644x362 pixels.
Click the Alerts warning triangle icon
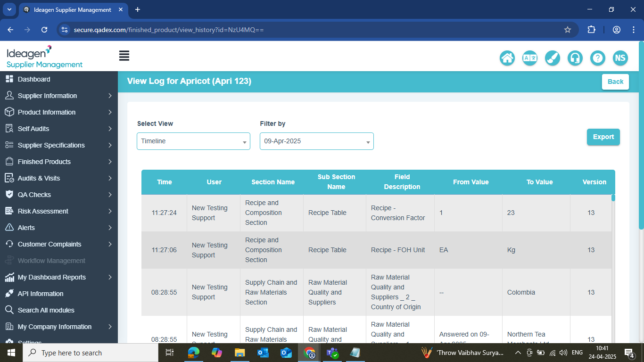coord(9,228)
